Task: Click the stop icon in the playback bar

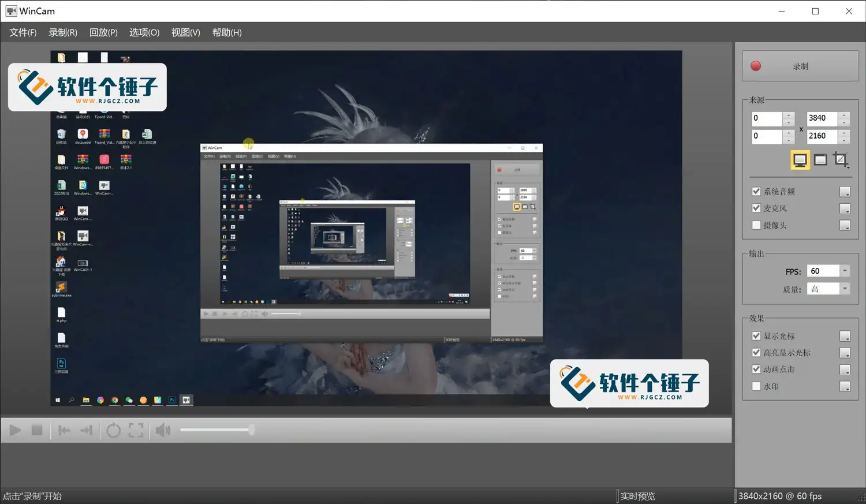Action: coord(37,430)
